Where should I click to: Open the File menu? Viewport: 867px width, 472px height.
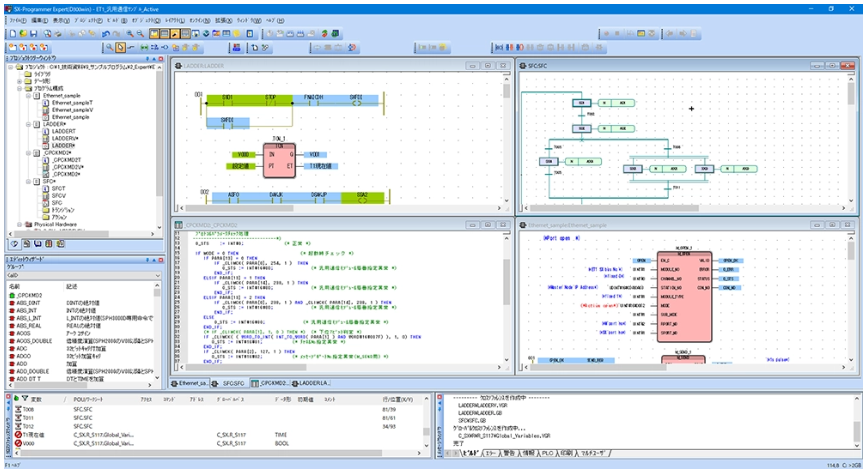click(14, 20)
